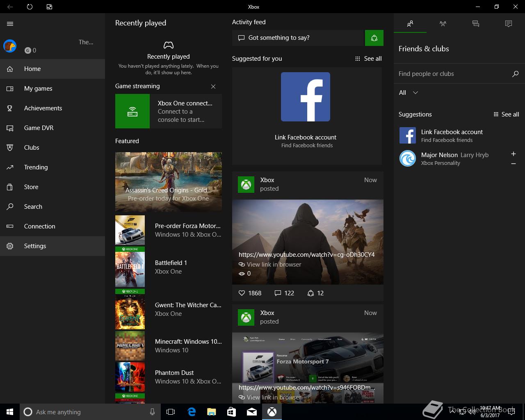The width and height of the screenshot is (525, 420).
Task: Remove Major Nelson suggestion with minus
Action: [x=514, y=164]
